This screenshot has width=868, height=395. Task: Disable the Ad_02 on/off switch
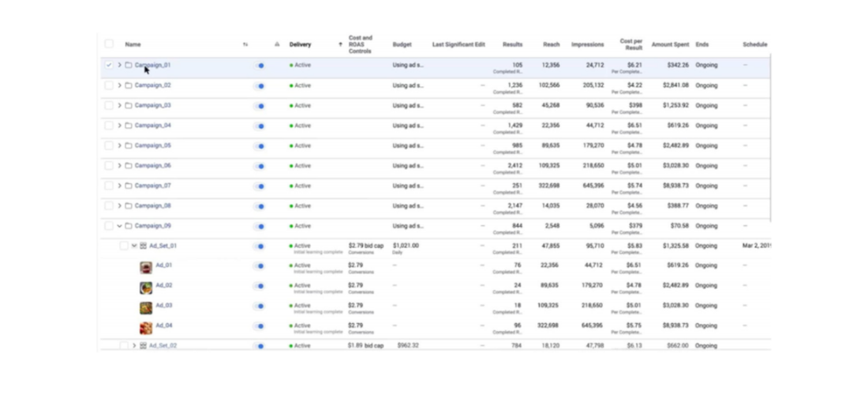260,287
